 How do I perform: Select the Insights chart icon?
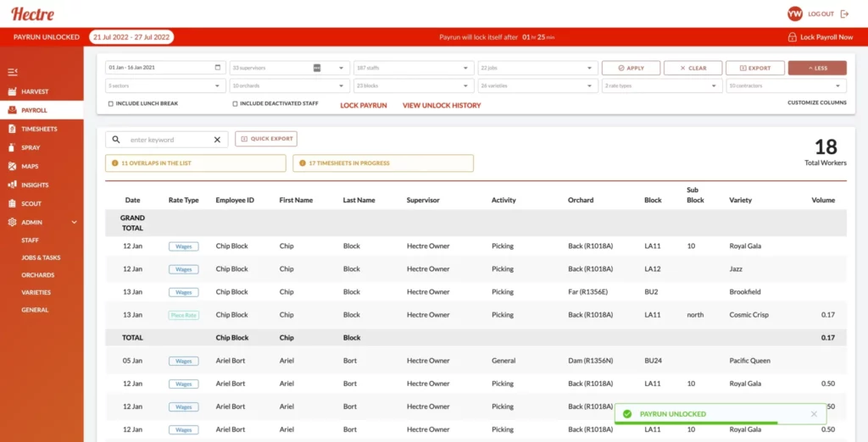(x=13, y=185)
